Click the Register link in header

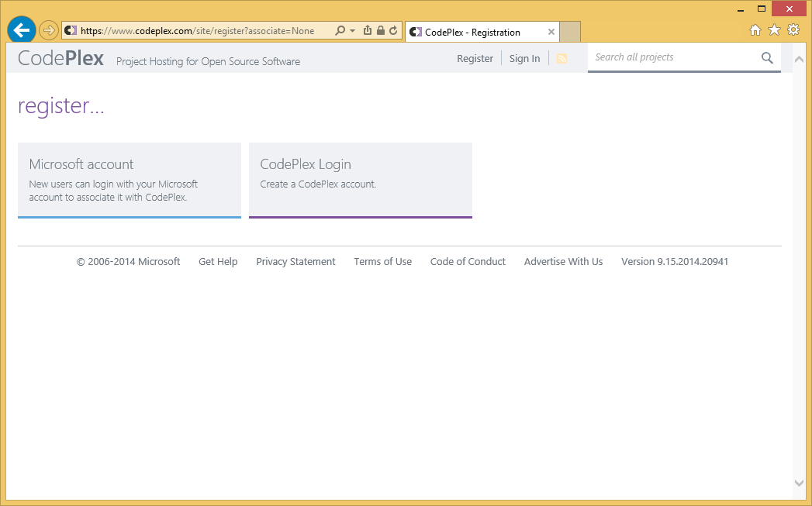coord(475,58)
